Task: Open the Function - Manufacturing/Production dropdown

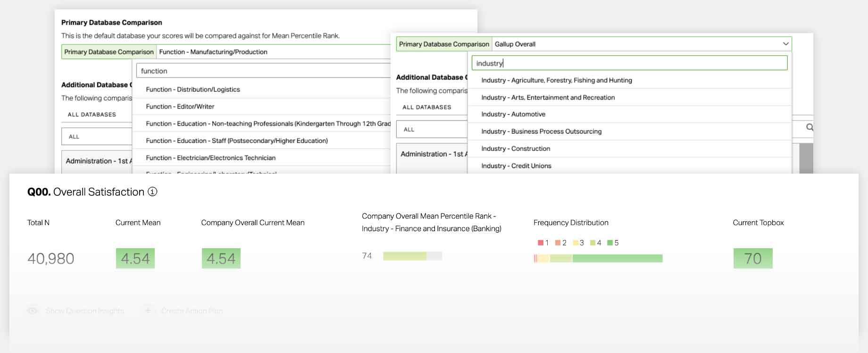Action: [x=274, y=52]
